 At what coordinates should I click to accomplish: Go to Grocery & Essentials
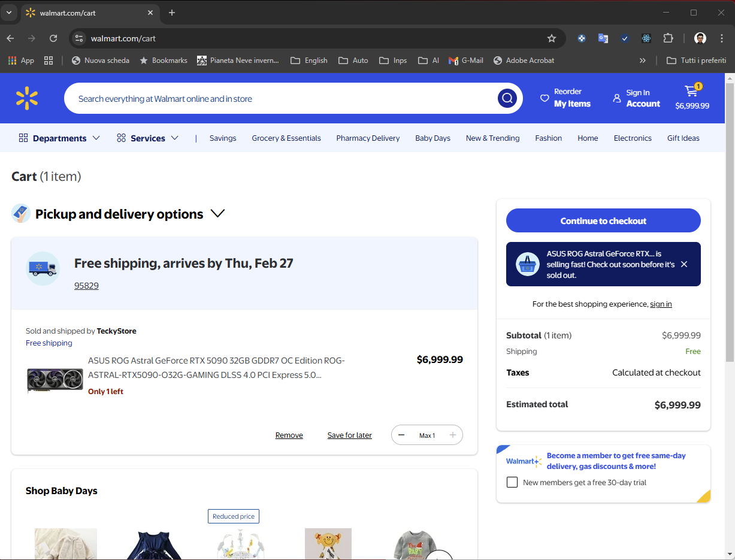(286, 138)
